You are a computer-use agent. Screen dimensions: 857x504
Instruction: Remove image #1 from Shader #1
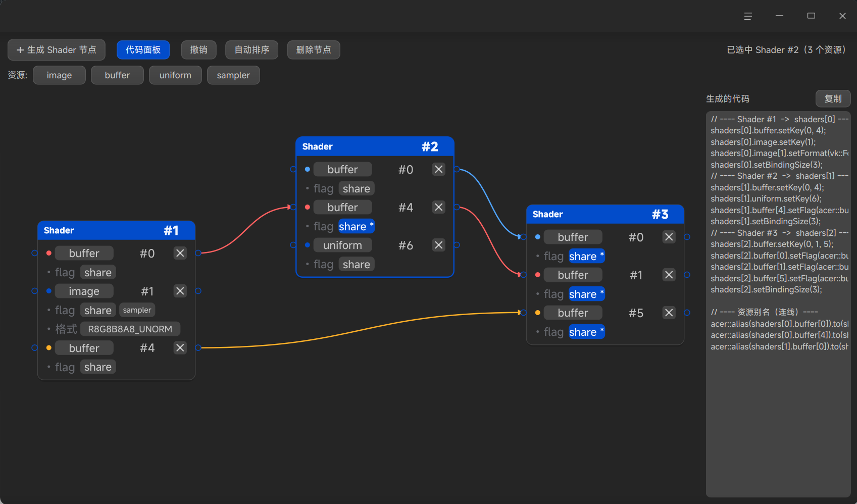coord(180,291)
